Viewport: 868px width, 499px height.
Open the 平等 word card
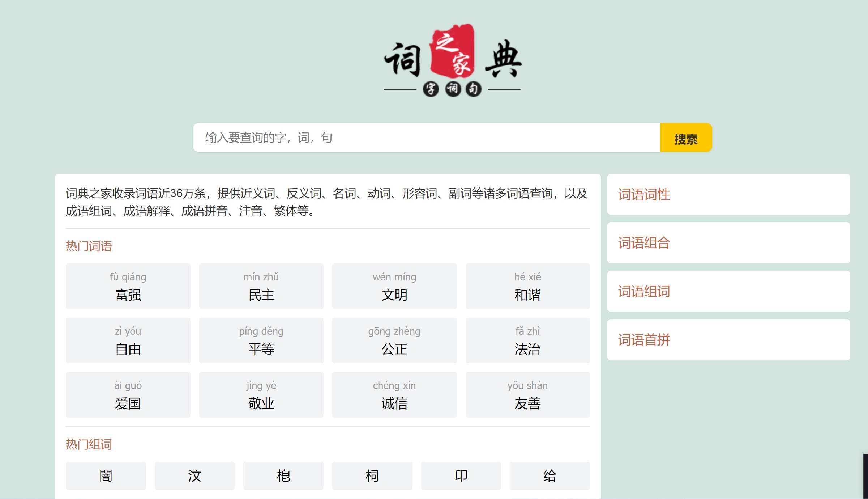261,341
